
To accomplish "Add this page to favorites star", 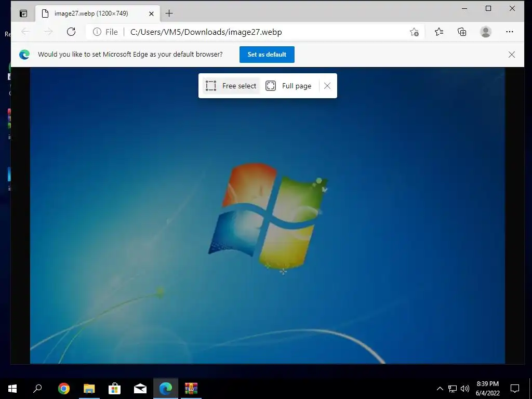I will click(x=414, y=32).
